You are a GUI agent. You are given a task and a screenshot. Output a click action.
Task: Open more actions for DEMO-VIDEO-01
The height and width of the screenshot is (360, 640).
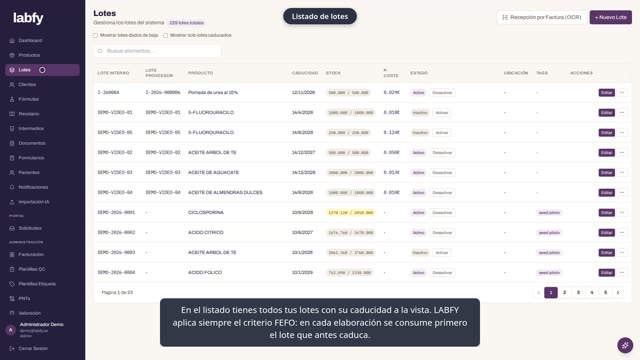pos(622,113)
